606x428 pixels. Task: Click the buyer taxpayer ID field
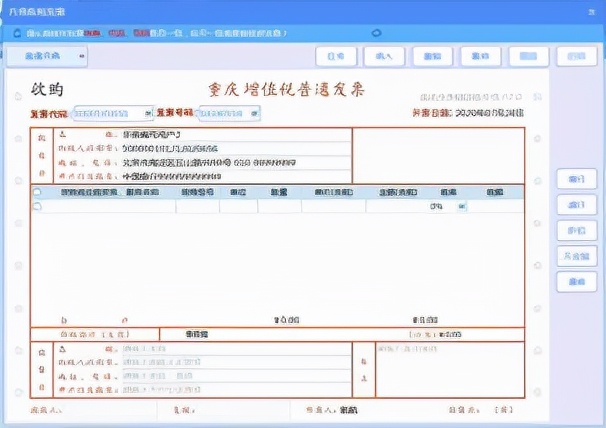click(237, 148)
